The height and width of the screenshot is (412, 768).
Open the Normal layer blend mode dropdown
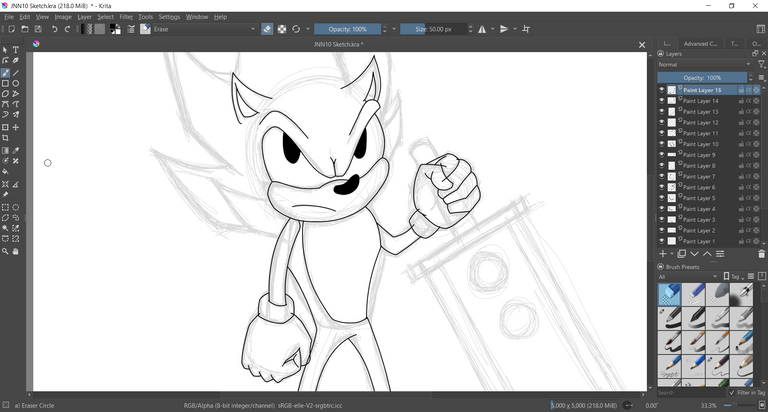tap(704, 65)
